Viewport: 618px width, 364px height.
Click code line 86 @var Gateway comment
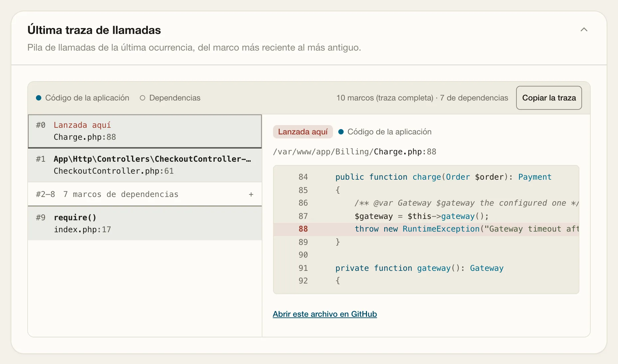pos(426,203)
